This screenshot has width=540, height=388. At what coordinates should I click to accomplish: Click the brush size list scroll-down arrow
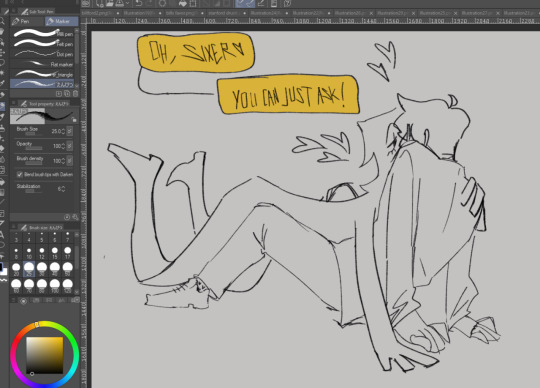point(76,292)
